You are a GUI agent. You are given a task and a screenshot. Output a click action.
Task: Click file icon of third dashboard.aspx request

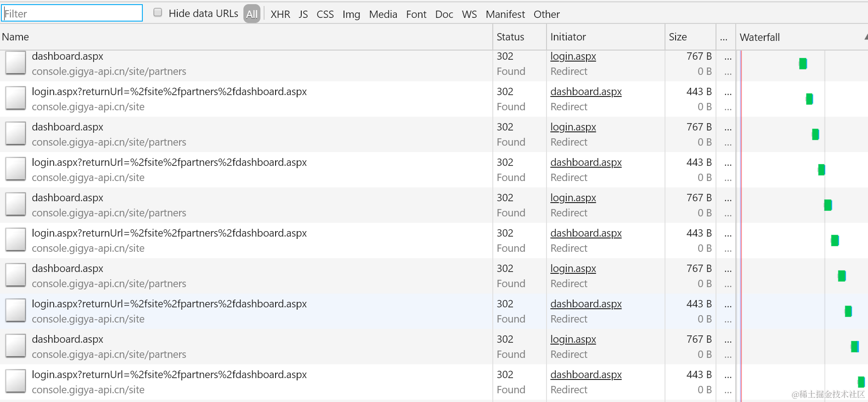[16, 204]
